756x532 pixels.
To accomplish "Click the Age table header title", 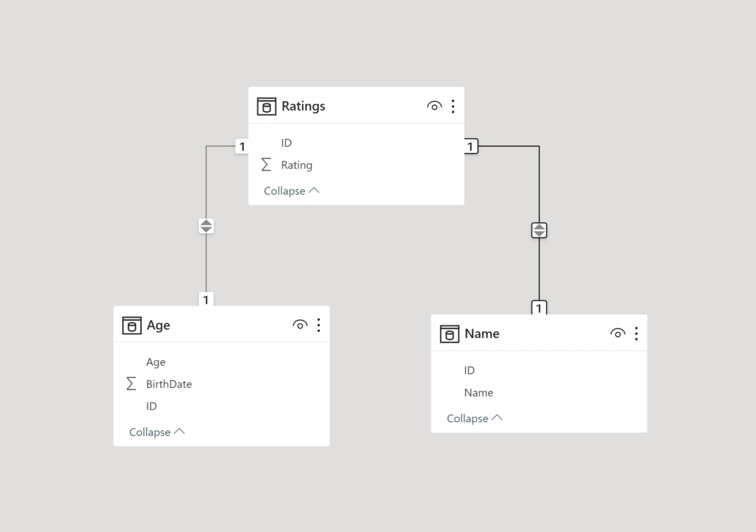I will tap(159, 325).
